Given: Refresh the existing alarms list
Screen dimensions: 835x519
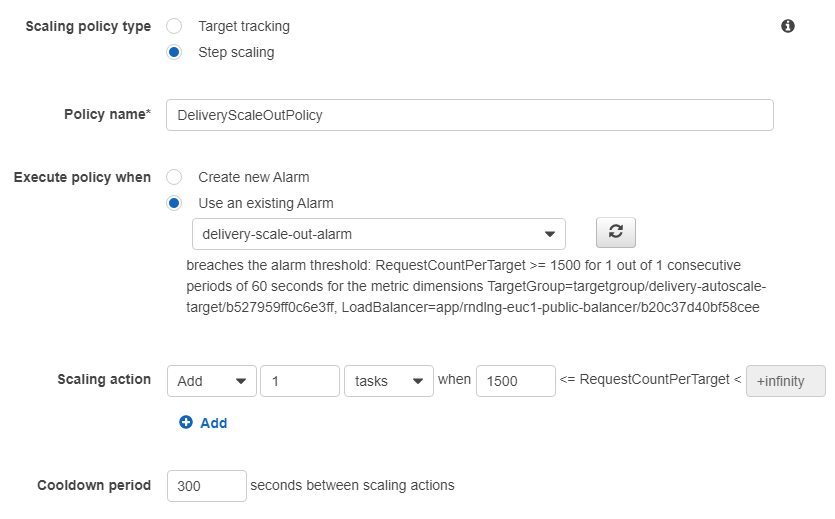Looking at the screenshot, I should 615,233.
